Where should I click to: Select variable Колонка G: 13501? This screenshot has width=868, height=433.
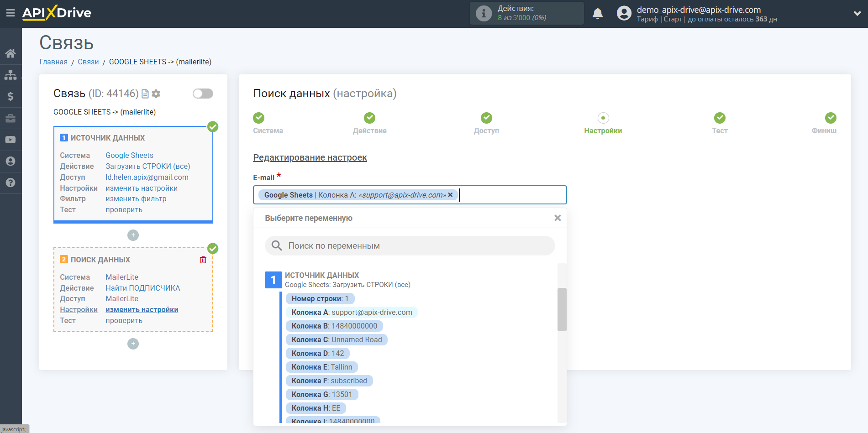(x=322, y=394)
